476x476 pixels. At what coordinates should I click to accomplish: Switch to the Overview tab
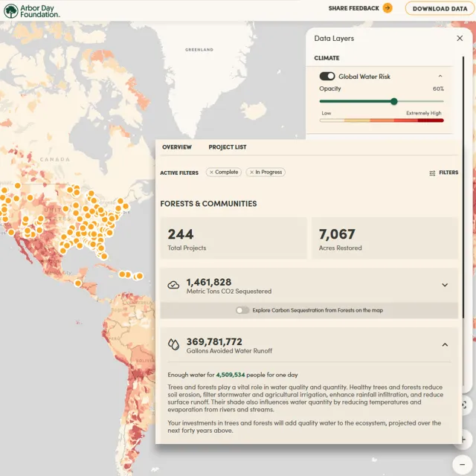pyautogui.click(x=177, y=147)
